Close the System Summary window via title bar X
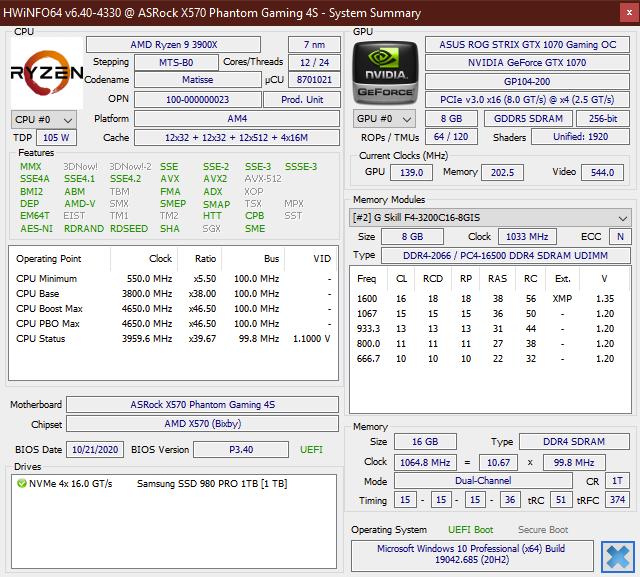Screen dimensions: 640x577 click(x=629, y=13)
